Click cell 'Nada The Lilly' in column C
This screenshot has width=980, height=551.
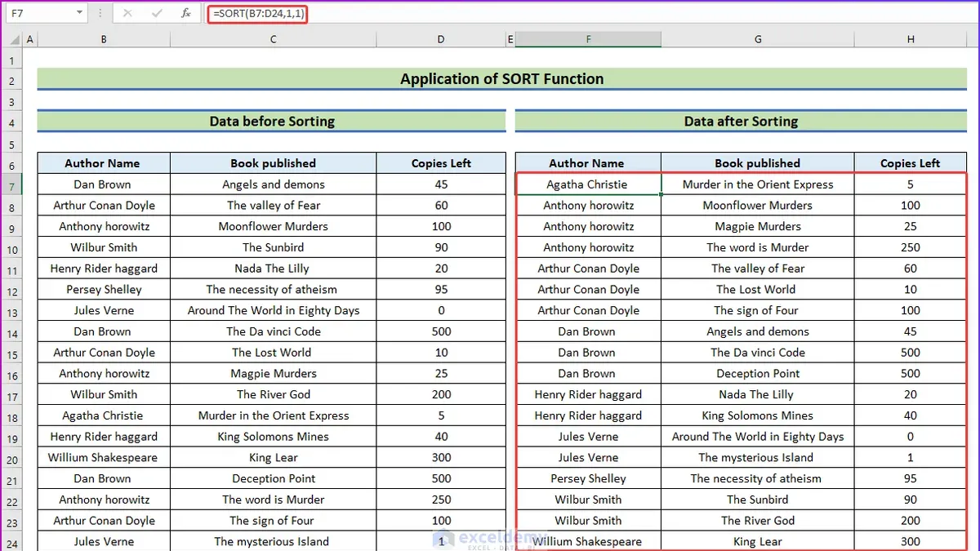(273, 269)
